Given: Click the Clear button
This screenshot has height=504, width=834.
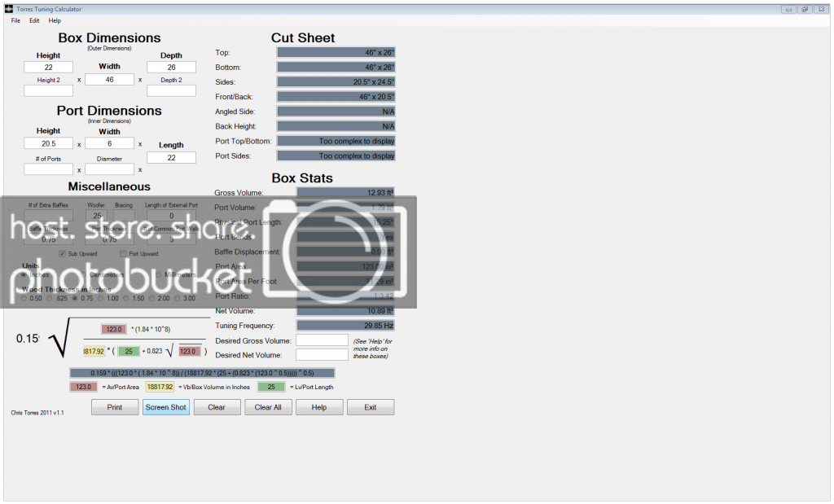Looking at the screenshot, I should [217, 407].
